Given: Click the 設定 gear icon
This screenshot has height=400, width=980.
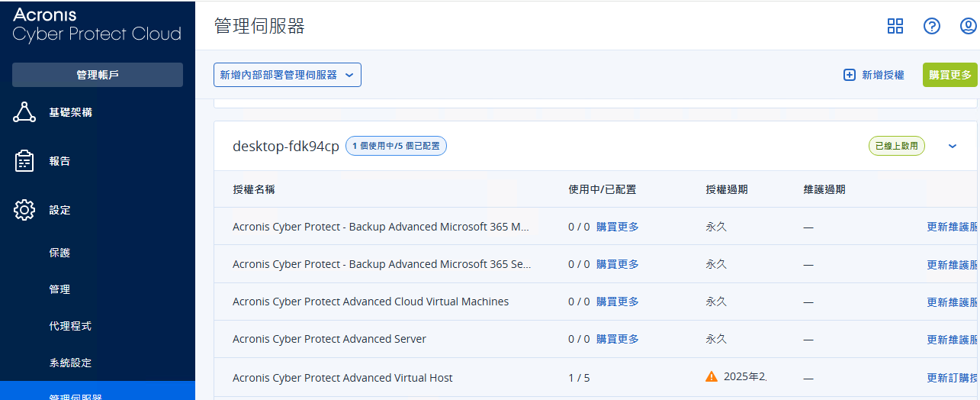Looking at the screenshot, I should pyautogui.click(x=25, y=210).
